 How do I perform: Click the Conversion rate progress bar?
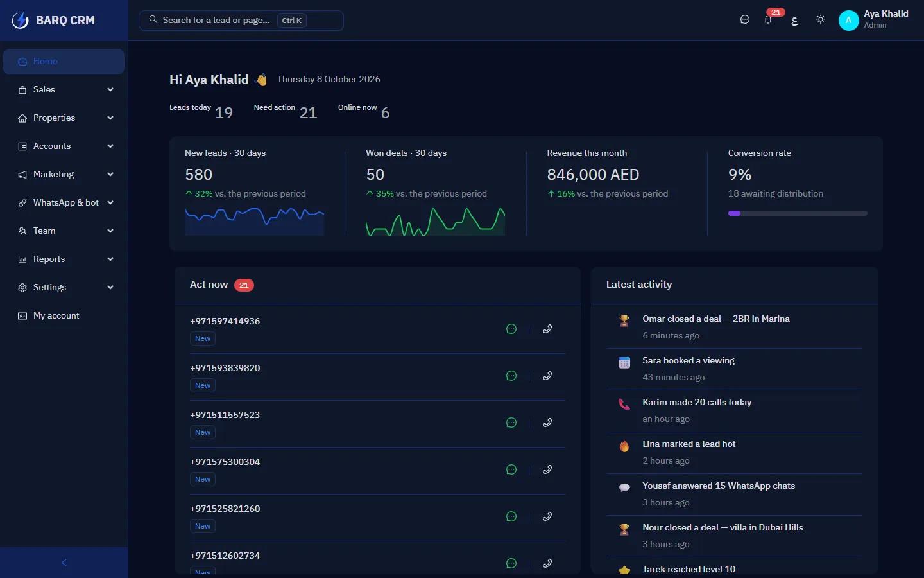pos(798,213)
